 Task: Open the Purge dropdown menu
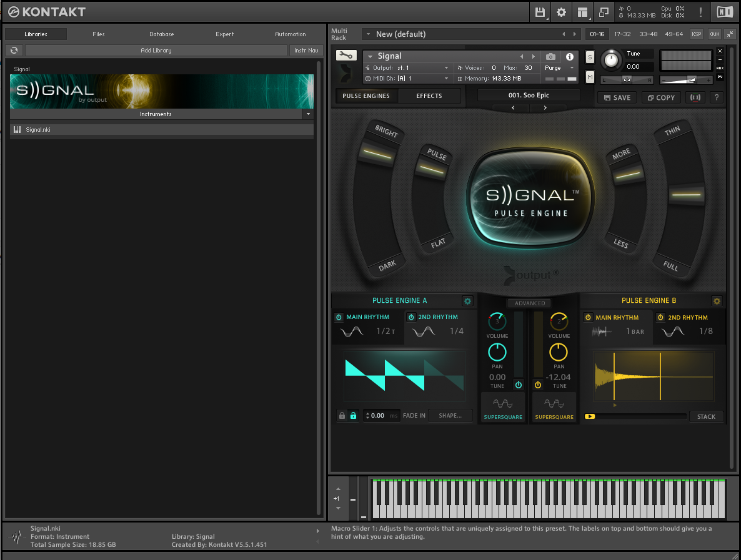(x=572, y=68)
